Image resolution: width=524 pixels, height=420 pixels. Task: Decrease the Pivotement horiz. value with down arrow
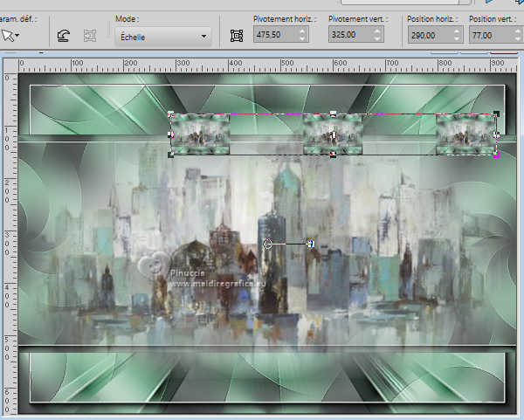click(303, 38)
